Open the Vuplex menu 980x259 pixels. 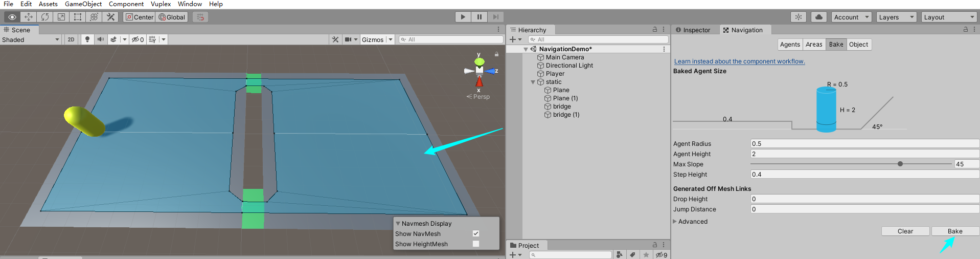[x=161, y=4]
